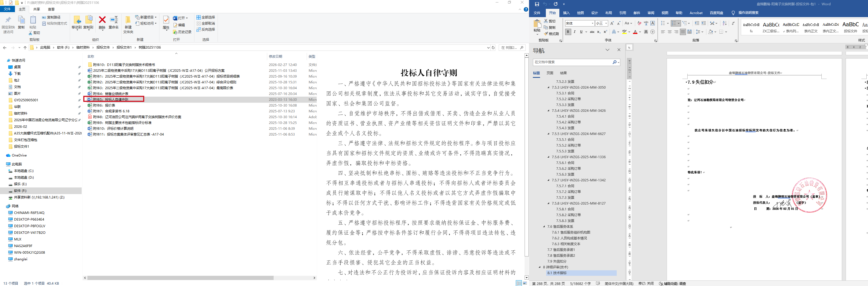Viewport: 868px width, 286px height.
Task: Toggle Subscript in Word ribbon
Action: click(599, 32)
